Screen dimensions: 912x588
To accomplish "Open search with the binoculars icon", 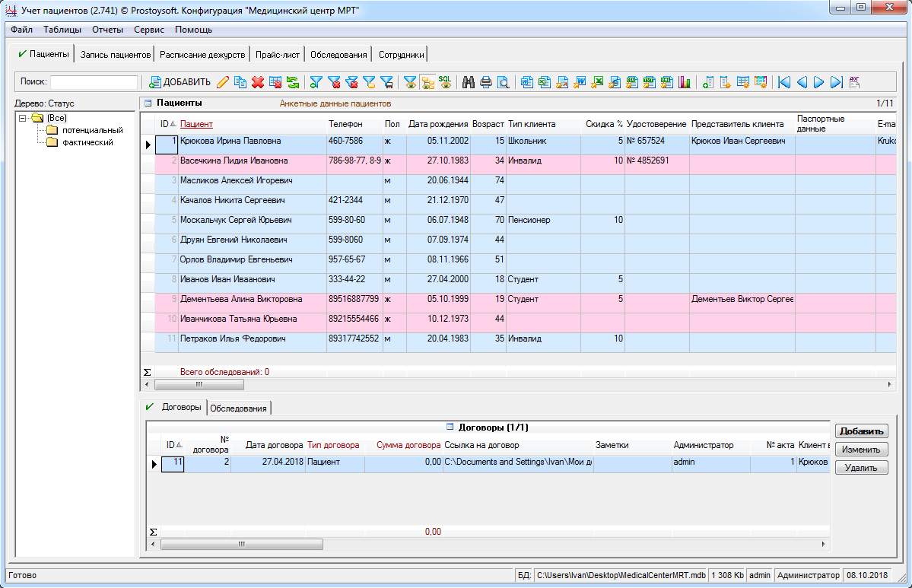I will tap(469, 82).
